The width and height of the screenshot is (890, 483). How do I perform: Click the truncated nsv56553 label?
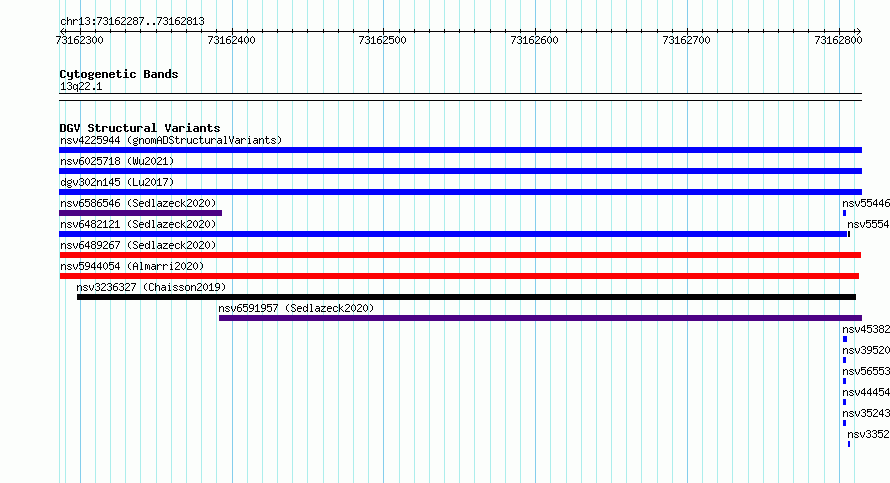[x=866, y=371]
